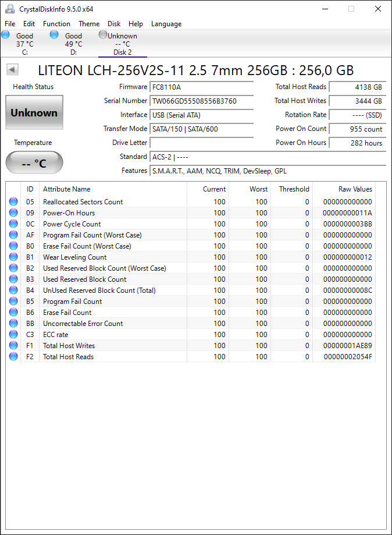Select the Wear Leveling Count attribute name

(x=74, y=257)
